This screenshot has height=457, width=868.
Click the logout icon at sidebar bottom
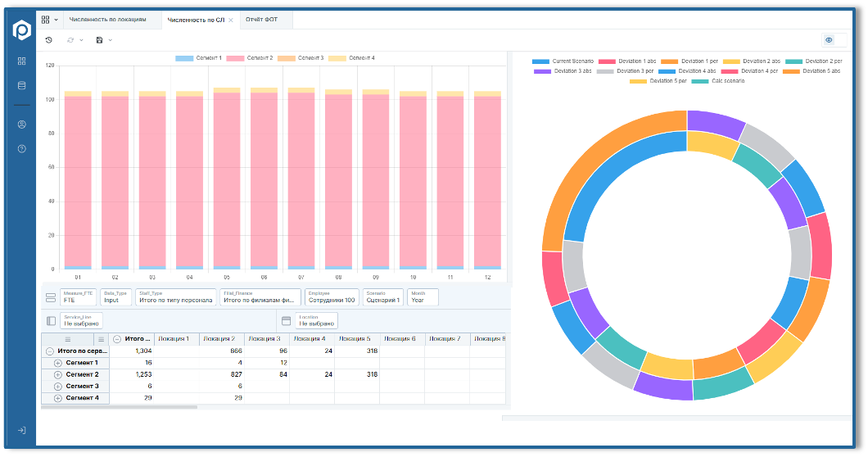point(21,430)
